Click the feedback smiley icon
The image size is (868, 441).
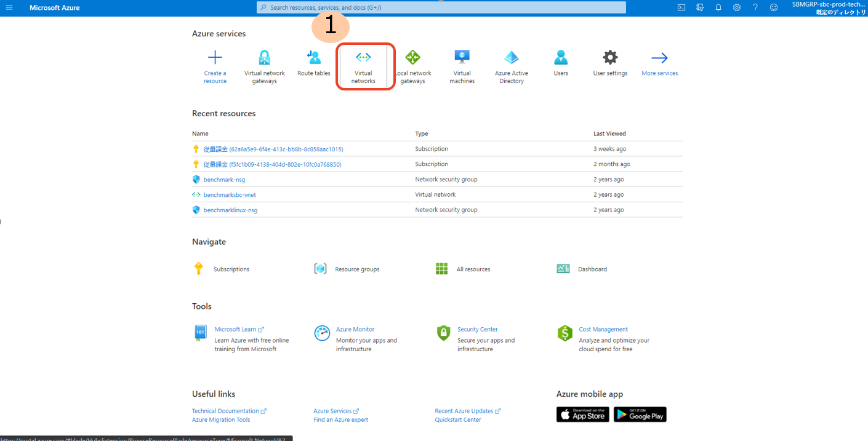774,7
